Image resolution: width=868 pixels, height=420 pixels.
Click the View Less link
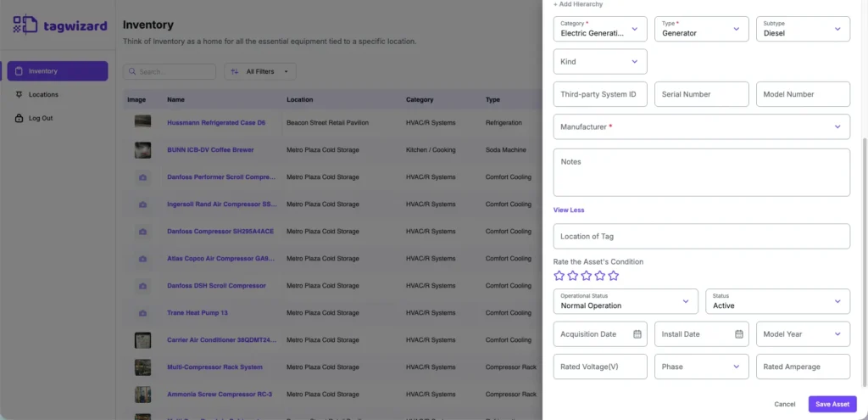pyautogui.click(x=569, y=210)
